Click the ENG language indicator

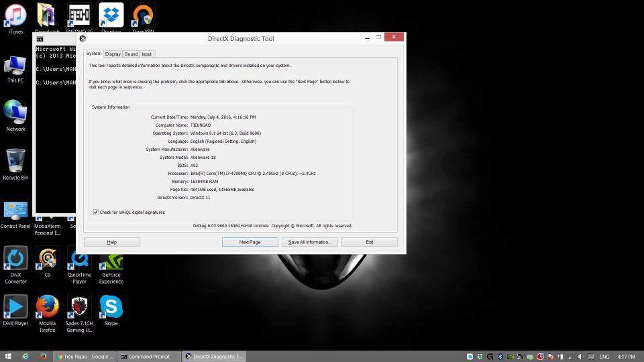(604, 357)
